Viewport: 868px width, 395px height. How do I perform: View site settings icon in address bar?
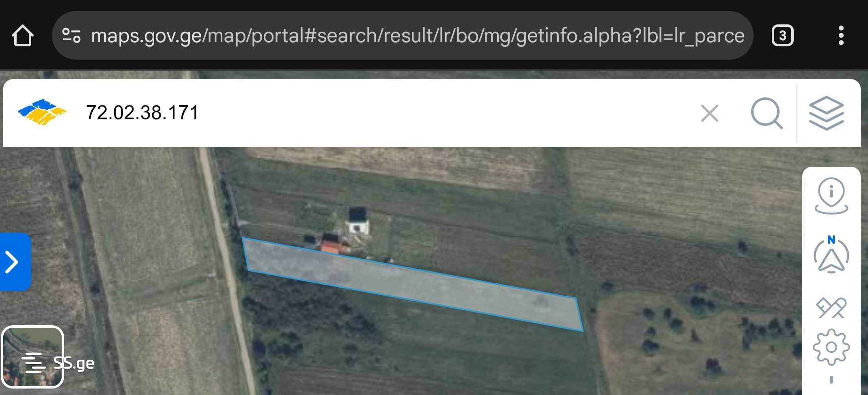point(71,36)
